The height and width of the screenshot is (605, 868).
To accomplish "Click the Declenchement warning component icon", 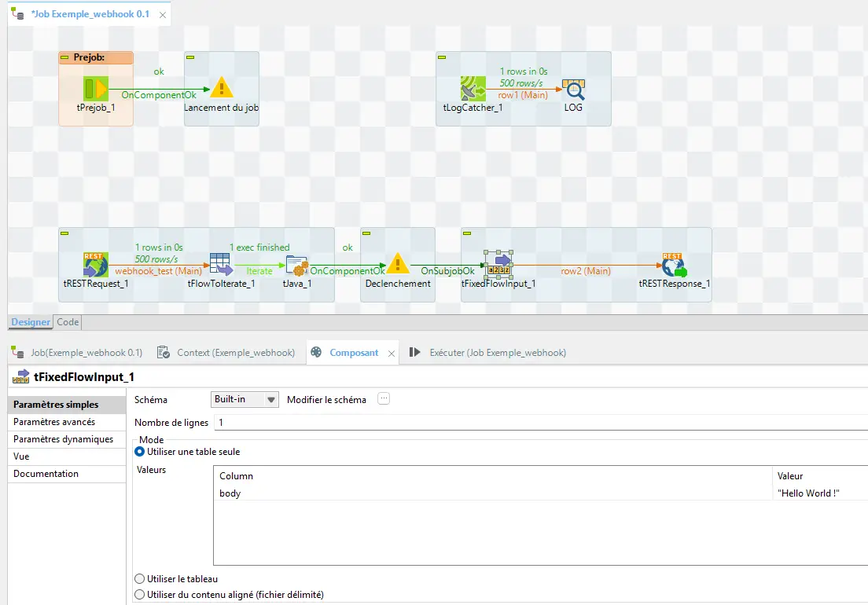I will [x=398, y=264].
